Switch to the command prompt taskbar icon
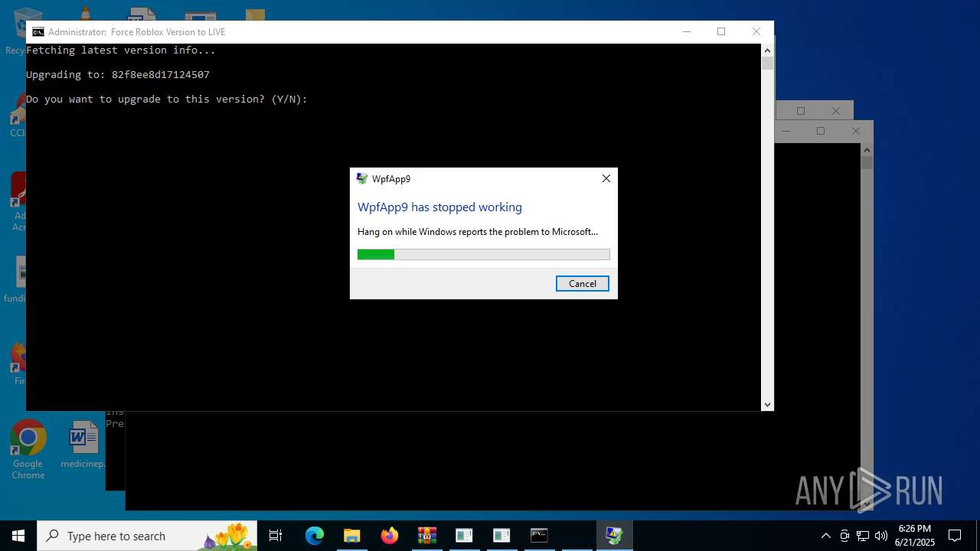Screen dimensions: 980x551 coord(539,536)
